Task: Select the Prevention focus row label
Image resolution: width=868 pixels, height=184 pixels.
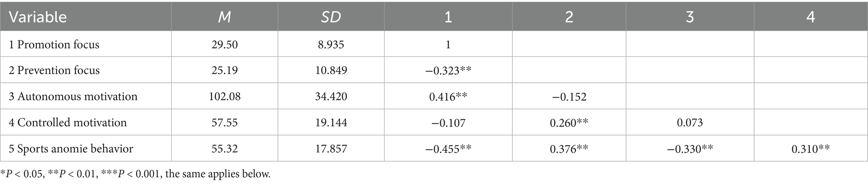Action: pyautogui.click(x=54, y=70)
